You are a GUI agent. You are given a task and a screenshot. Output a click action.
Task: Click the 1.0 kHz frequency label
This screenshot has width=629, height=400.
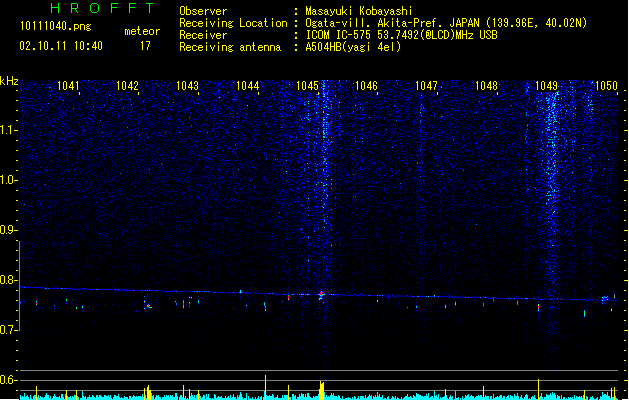pos(8,180)
